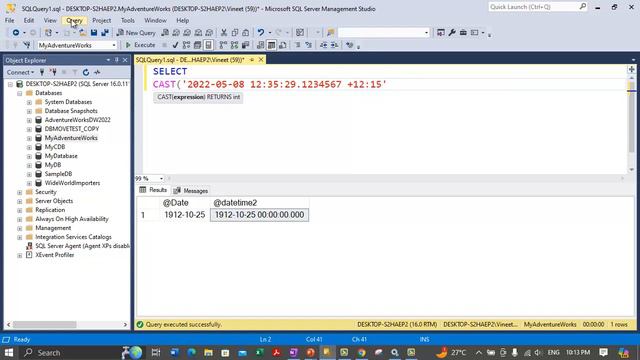The image size is (640, 360).
Task: Expand the WideWorldImporters database node
Action: pyautogui.click(x=29, y=183)
